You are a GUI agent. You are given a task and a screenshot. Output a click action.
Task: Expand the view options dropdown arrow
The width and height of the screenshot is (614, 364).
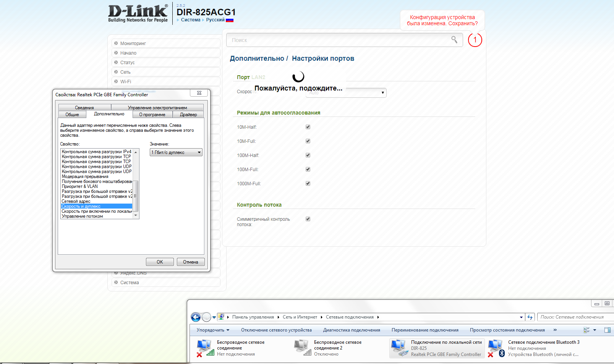(x=595, y=330)
